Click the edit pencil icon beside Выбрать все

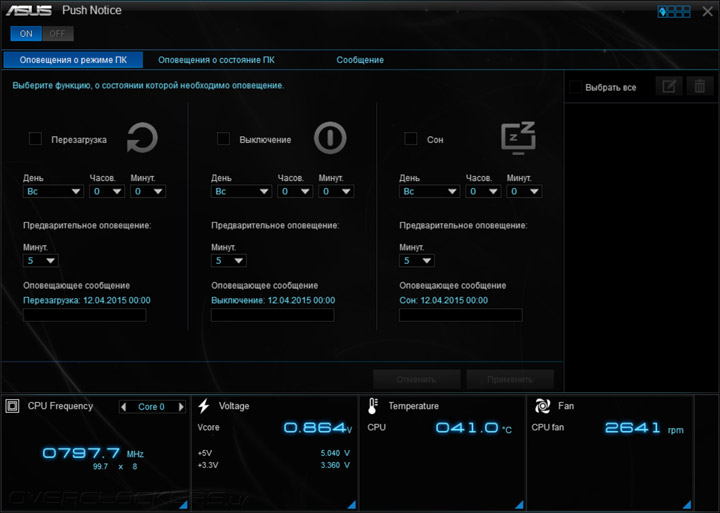coord(669,86)
